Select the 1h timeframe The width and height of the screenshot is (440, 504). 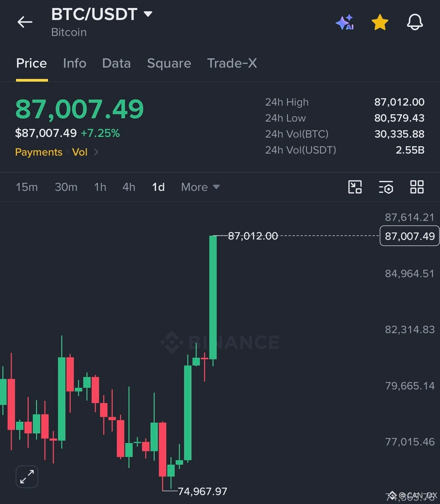coord(100,187)
